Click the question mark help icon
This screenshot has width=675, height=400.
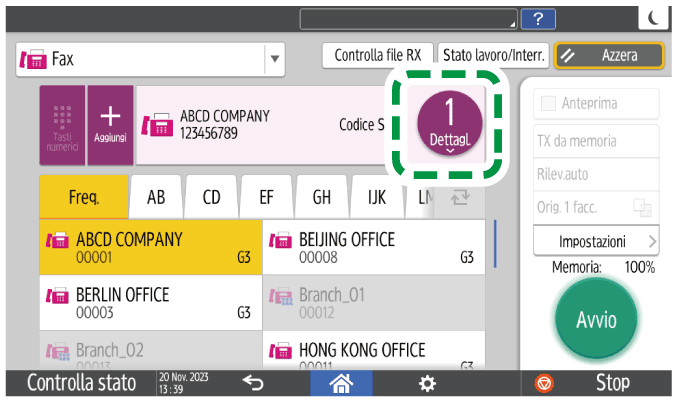click(539, 18)
